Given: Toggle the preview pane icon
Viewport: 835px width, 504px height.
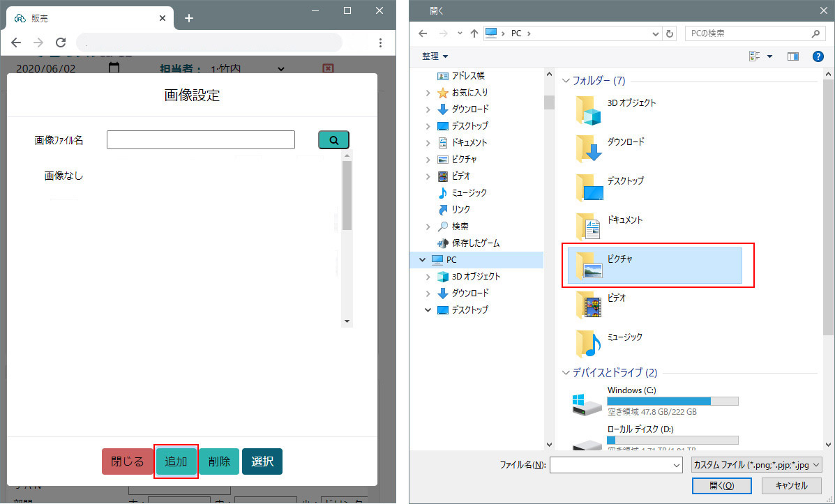Looking at the screenshot, I should (x=793, y=56).
